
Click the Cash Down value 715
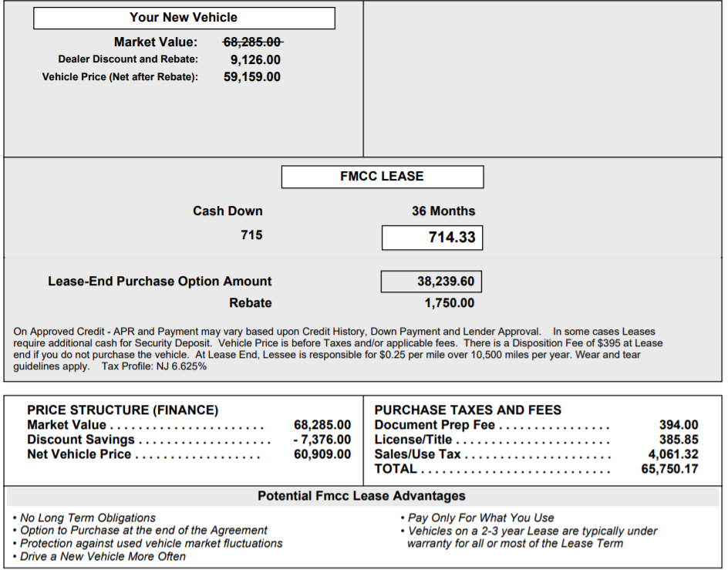(251, 235)
